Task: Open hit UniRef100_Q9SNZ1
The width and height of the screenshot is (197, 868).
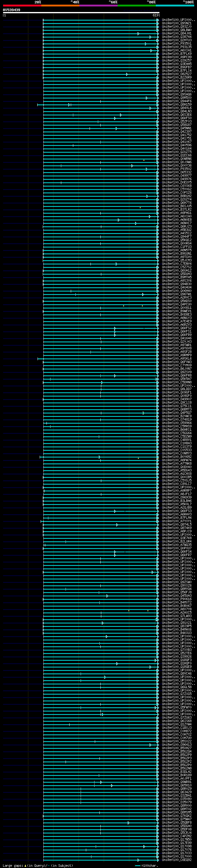Action: [177, 23]
